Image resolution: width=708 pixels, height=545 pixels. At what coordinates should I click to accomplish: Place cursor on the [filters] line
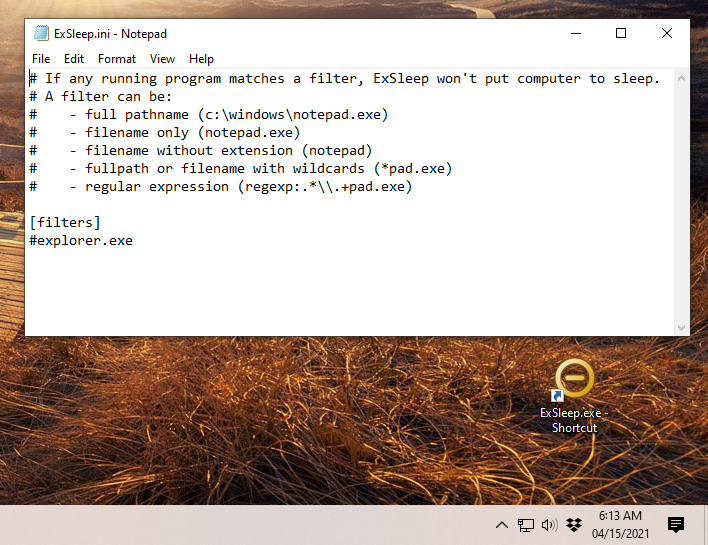pos(65,223)
